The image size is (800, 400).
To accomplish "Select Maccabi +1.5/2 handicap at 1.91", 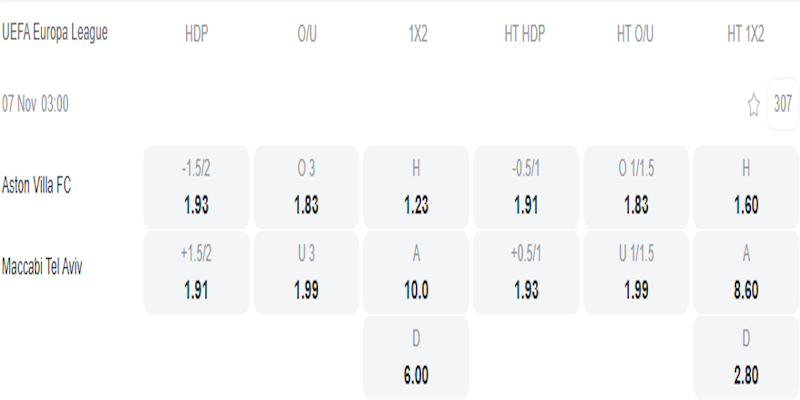I will (197, 272).
